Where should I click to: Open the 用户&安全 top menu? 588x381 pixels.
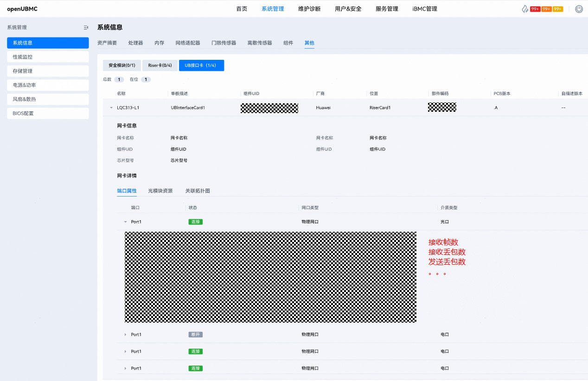click(x=348, y=9)
